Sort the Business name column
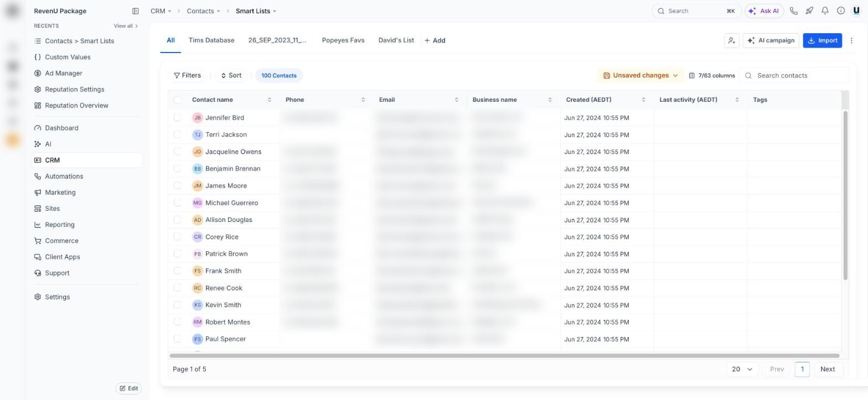Viewport: 868px width, 400px height. point(550,100)
